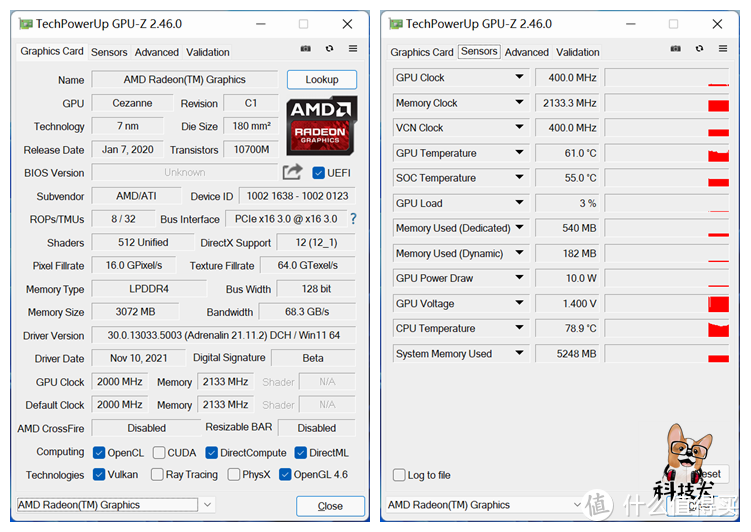The width and height of the screenshot is (751, 532).
Task: Open GPU selector dropdown in Sensors window
Action: 577,505
